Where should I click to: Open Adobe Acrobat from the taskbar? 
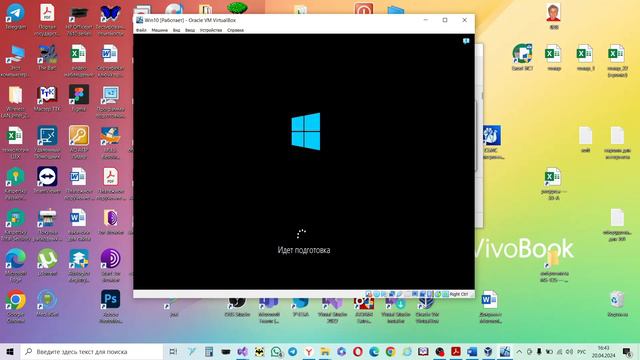click(456, 351)
